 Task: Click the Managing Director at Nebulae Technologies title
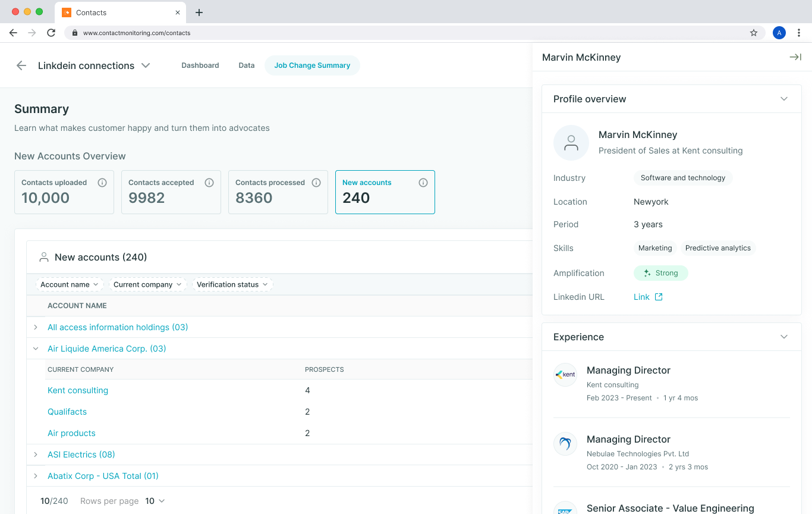628,439
